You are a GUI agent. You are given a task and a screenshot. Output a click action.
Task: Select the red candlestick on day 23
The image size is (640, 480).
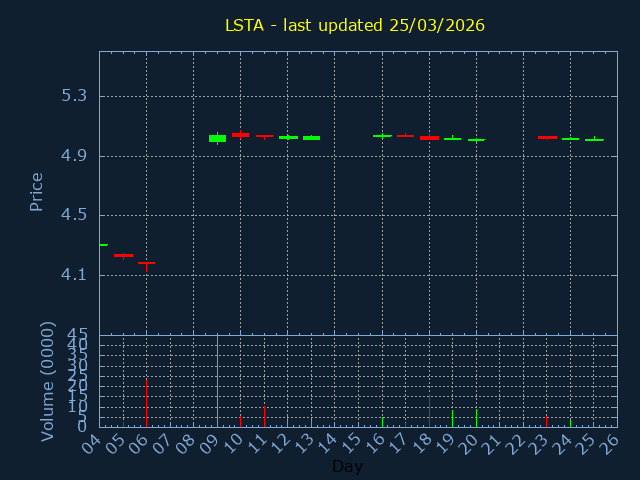coord(547,137)
